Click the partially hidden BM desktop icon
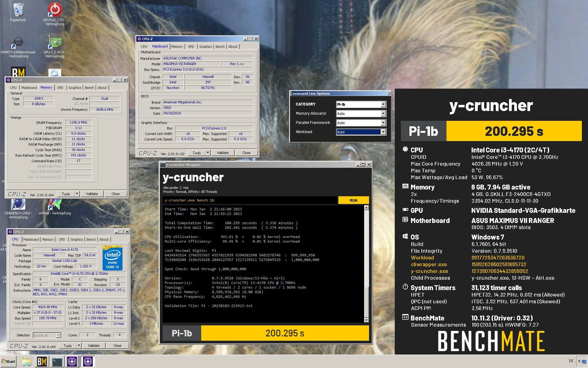 (x=18, y=72)
